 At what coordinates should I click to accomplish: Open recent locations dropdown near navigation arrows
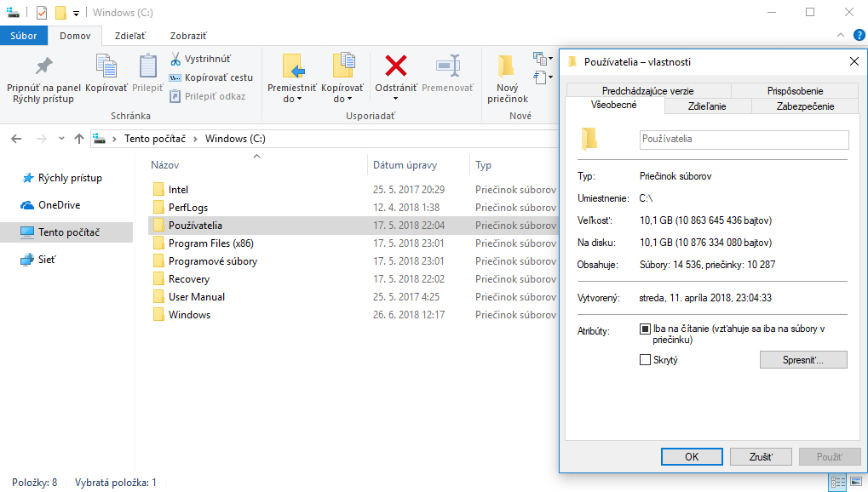click(x=61, y=139)
